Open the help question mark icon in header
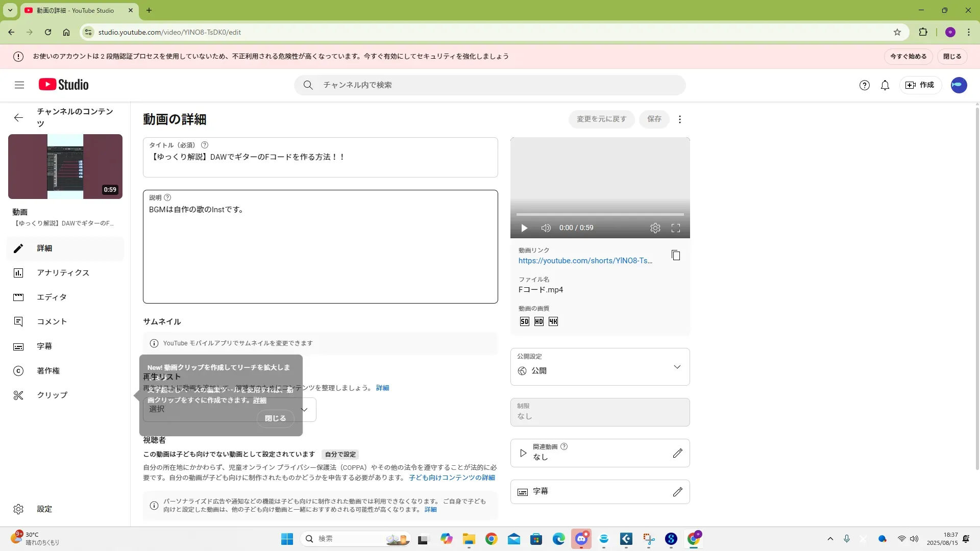The image size is (980, 551). coord(864,85)
